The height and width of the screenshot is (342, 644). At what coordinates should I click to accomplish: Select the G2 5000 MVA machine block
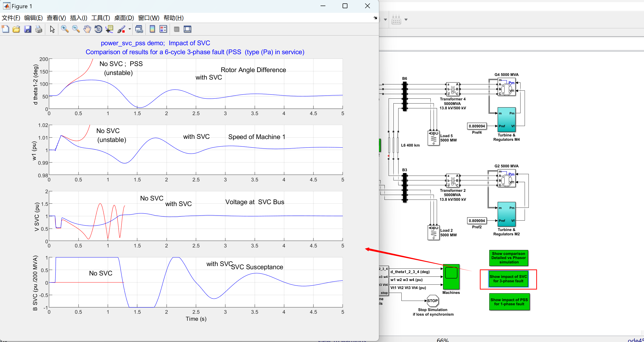(x=506, y=178)
